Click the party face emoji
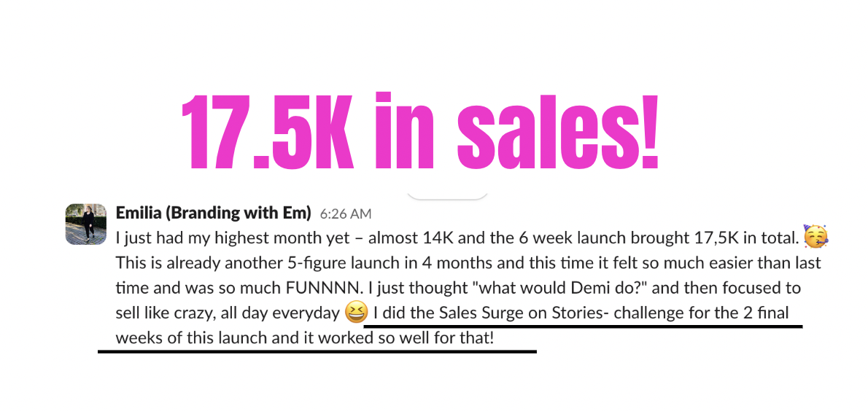Viewport: 868px width, 411px height. [x=816, y=237]
